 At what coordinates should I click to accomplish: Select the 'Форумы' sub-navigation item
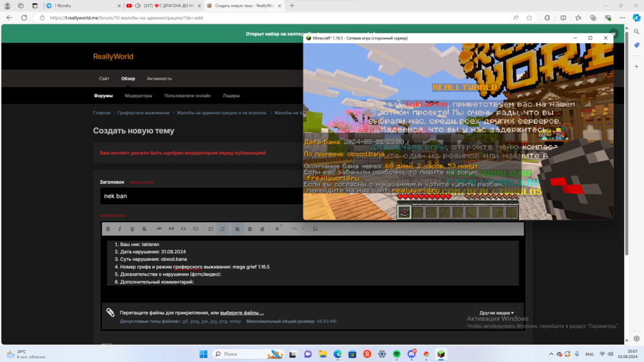tap(104, 96)
